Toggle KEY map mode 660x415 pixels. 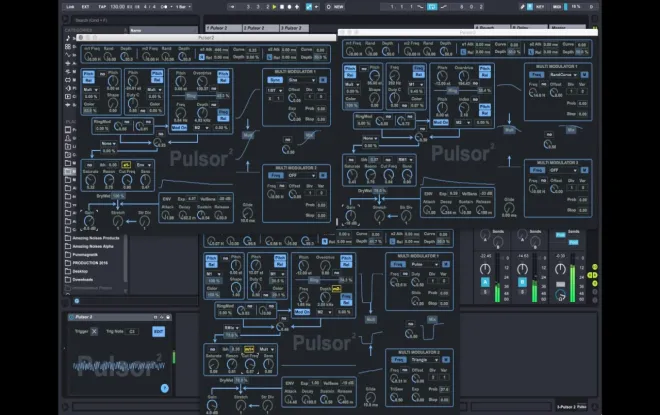click(540, 7)
